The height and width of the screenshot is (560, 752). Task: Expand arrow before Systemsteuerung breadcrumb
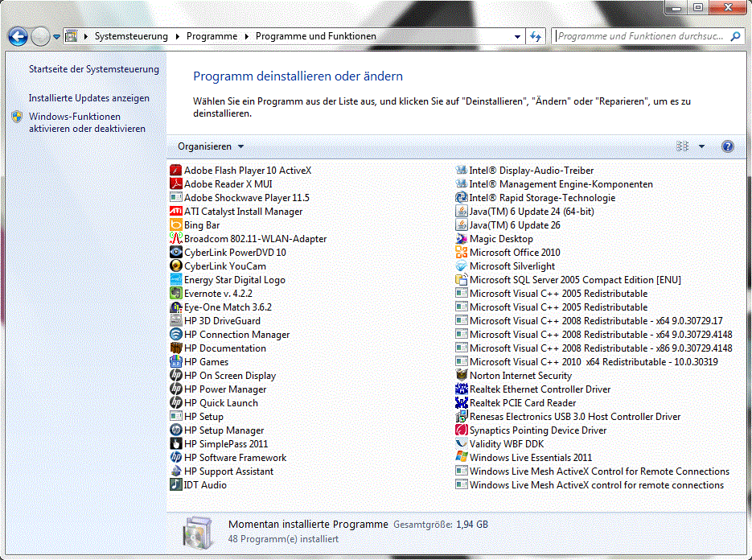tap(86, 36)
